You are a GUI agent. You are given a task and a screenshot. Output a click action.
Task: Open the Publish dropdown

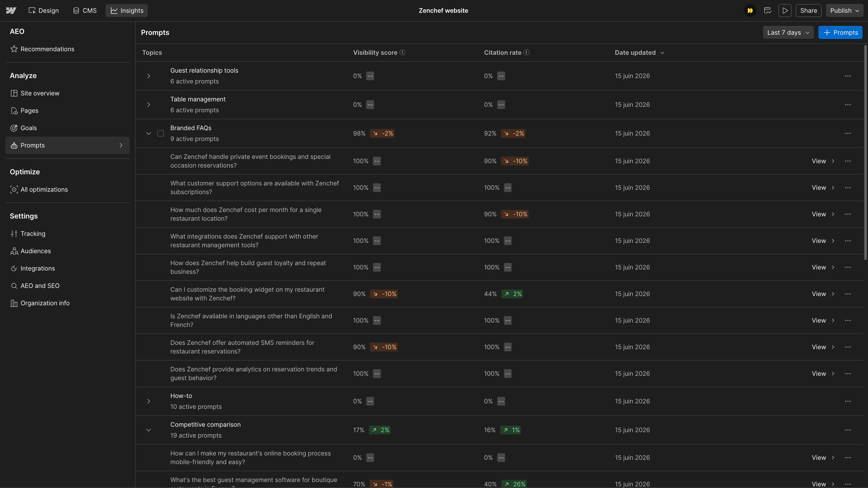pyautogui.click(x=844, y=11)
